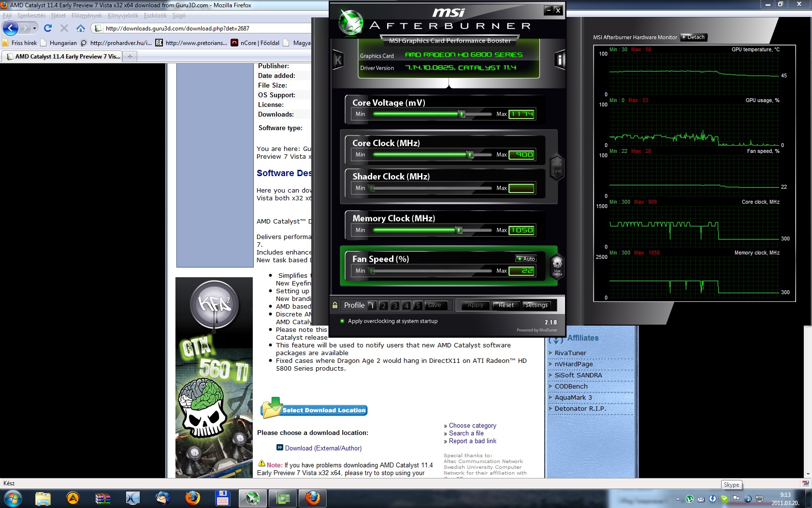Select profile slot 2
Image resolution: width=812 pixels, height=508 pixels.
pos(383,305)
